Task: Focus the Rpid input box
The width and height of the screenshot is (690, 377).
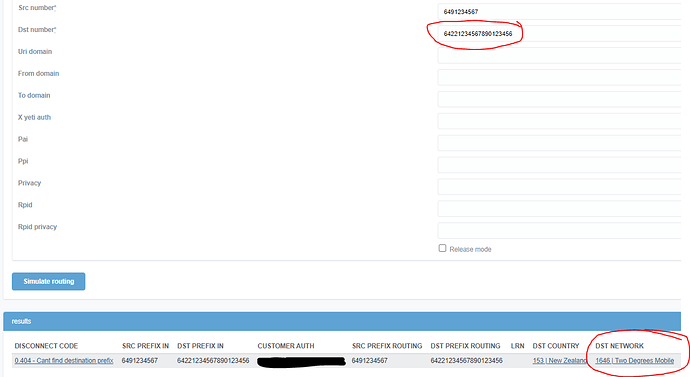Action: [559, 209]
